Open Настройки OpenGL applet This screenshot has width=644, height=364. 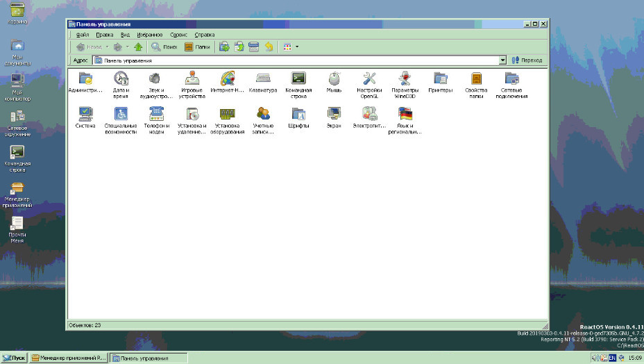(x=369, y=85)
